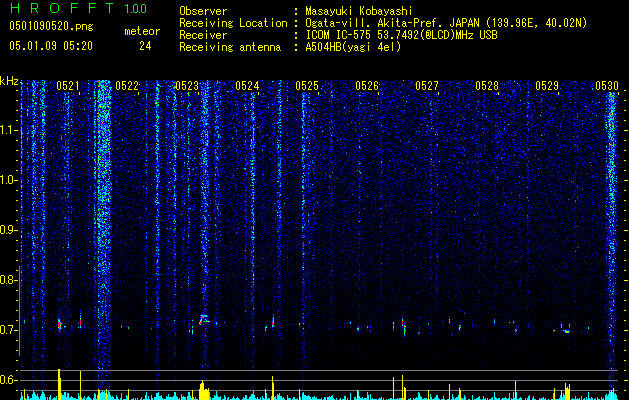Click the 0525 time marker
Screen dimensions: 629x400
pos(307,86)
